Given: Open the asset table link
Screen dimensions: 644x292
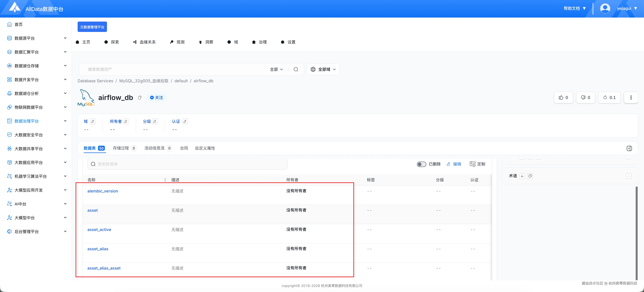Looking at the screenshot, I should point(92,210).
